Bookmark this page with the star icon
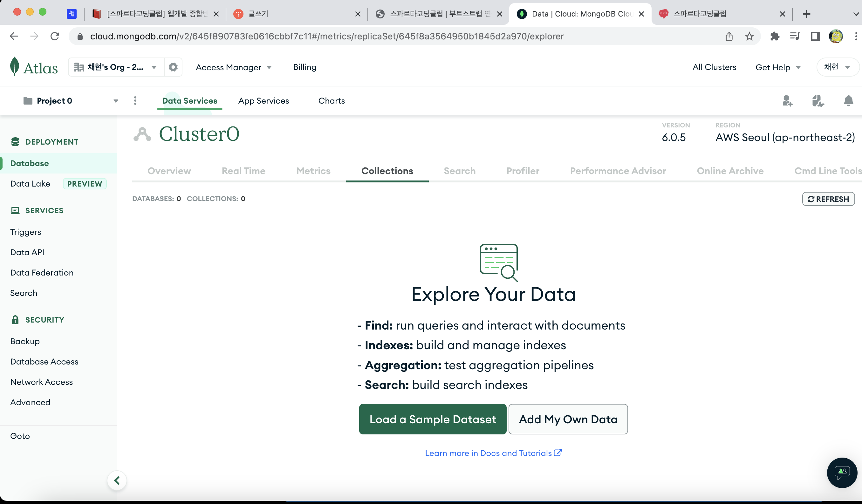Screen dimensions: 862x504 tap(749, 36)
